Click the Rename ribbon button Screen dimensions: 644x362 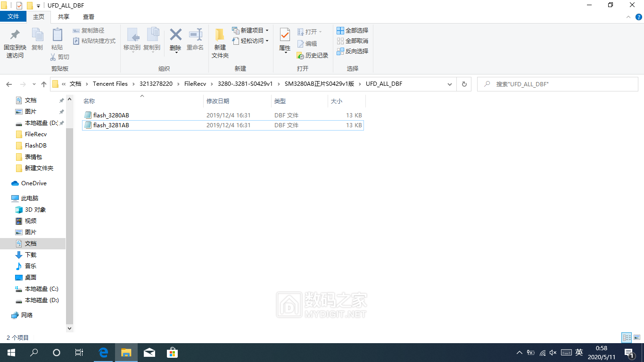coord(195,40)
